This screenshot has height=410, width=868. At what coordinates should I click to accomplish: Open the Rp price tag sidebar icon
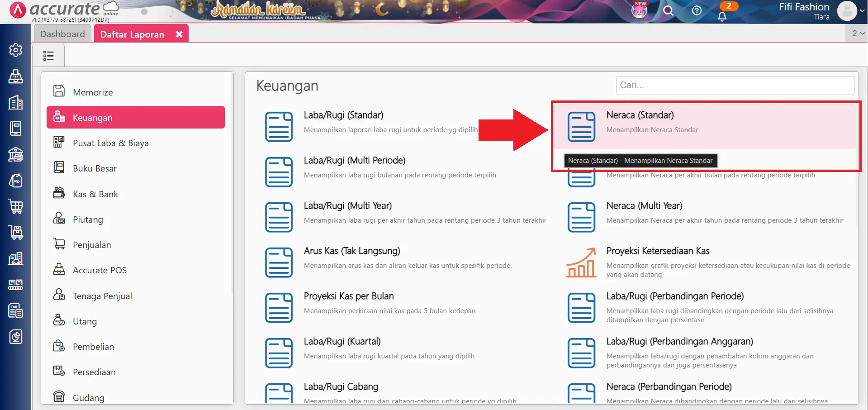[x=15, y=181]
